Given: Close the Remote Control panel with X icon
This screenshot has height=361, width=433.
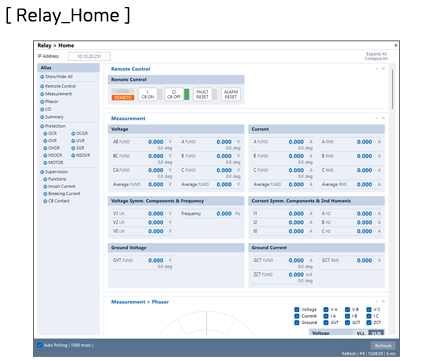Looking at the screenshot, I should [383, 68].
